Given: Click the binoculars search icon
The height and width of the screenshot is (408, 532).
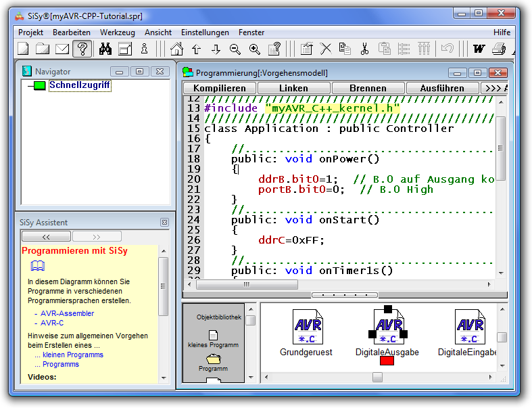Looking at the screenshot, I should tap(105, 49).
